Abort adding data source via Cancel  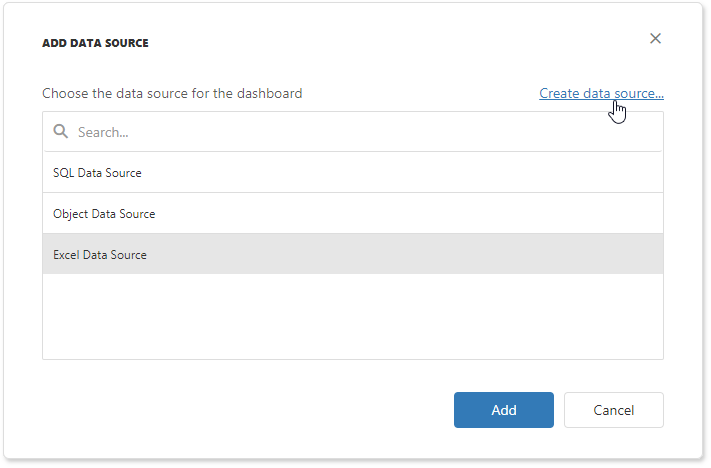point(613,410)
